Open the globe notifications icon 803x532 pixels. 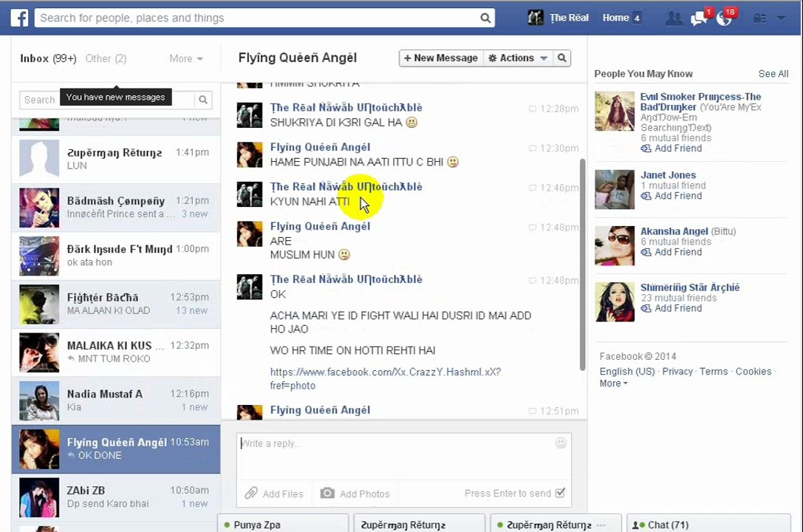(x=724, y=18)
